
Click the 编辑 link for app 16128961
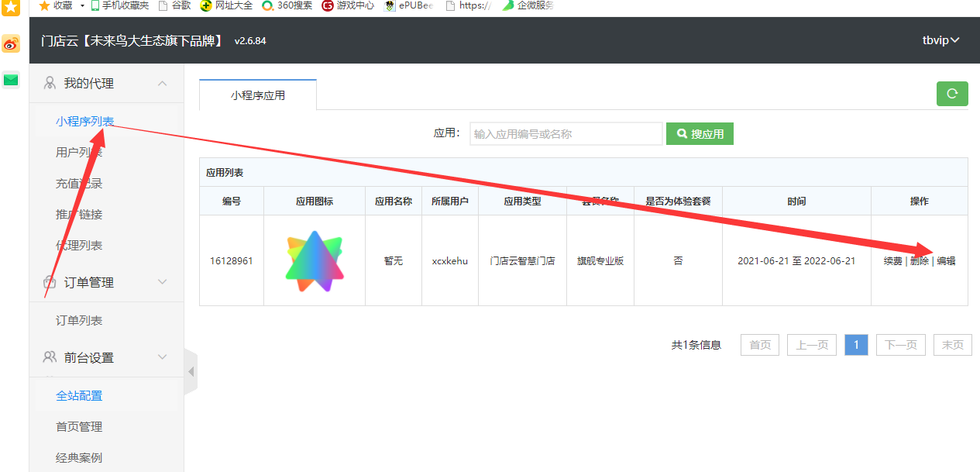(x=946, y=261)
